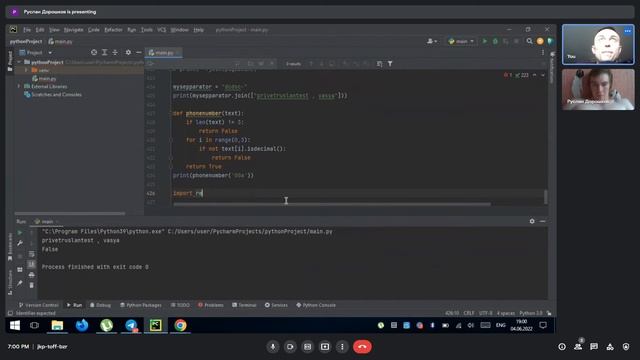640x360 pixels.
Task: Click the Python interpreter status entry
Action: 531,313
